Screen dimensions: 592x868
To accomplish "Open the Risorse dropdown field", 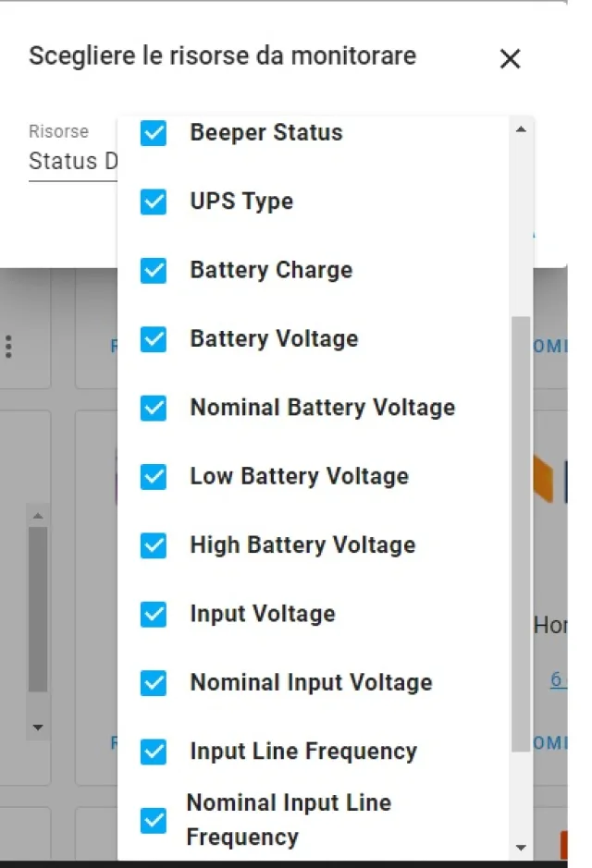I will click(x=74, y=161).
